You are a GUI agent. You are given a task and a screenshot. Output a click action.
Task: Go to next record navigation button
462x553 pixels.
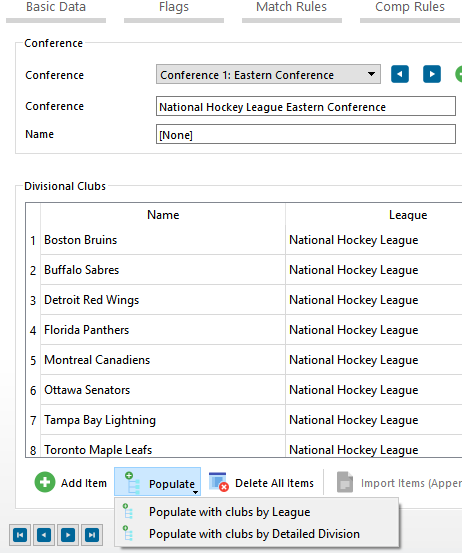tap(68, 535)
